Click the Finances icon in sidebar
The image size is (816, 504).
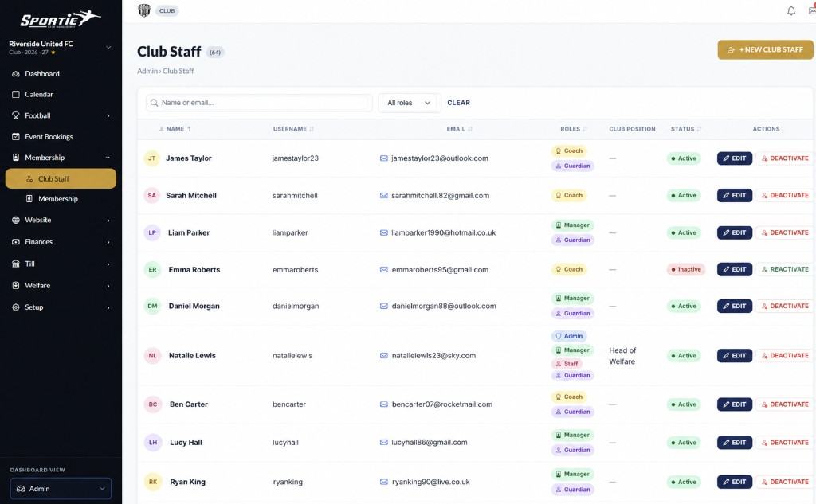pyautogui.click(x=16, y=242)
